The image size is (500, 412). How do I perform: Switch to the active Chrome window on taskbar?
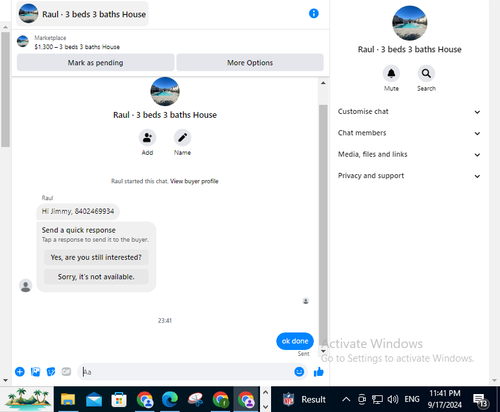point(246,399)
